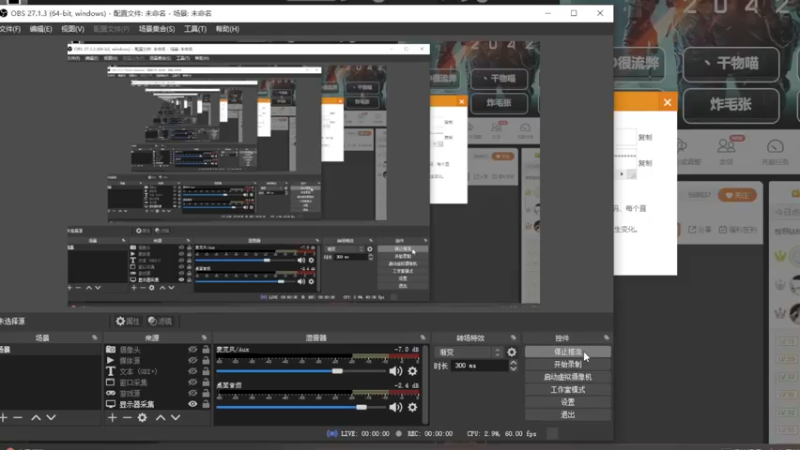Open the 帮助(H) menu
The height and width of the screenshot is (450, 800).
click(x=227, y=29)
